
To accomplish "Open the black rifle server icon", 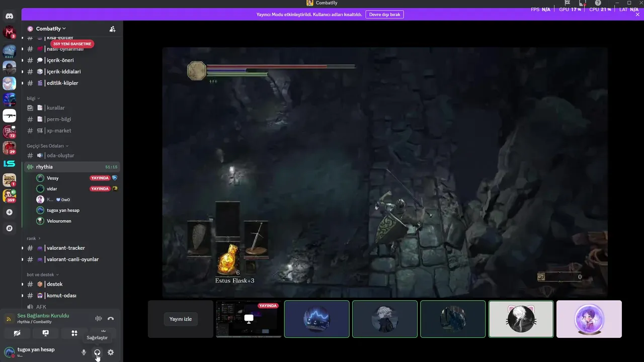I will (x=9, y=116).
